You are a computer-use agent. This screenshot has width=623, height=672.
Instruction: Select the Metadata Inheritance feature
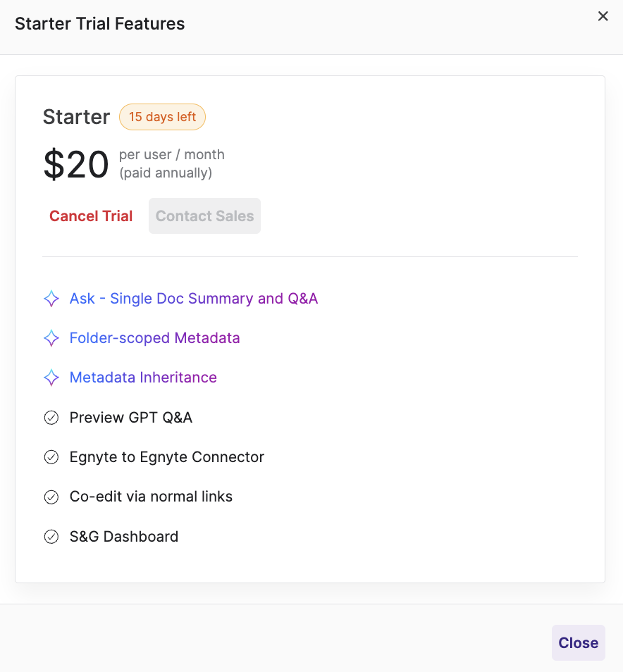(x=143, y=378)
